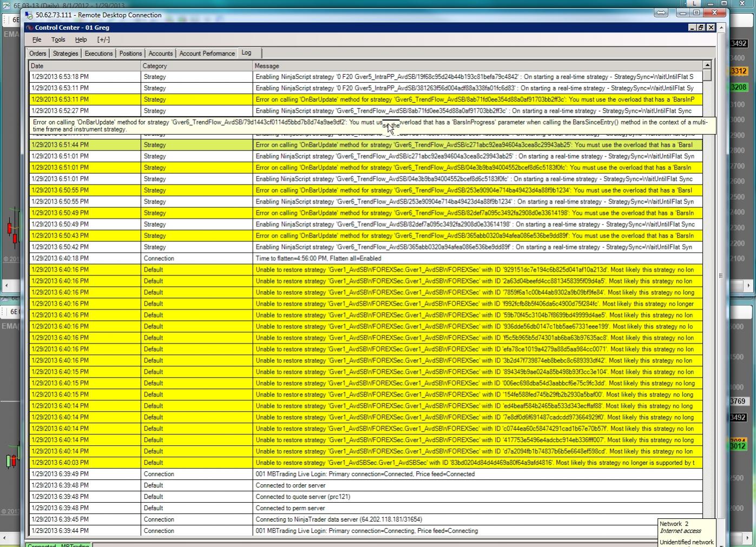Click the Remote Desktop vertical scrollbar up arrow
The width and height of the screenshot is (756, 547).
pos(721,28)
